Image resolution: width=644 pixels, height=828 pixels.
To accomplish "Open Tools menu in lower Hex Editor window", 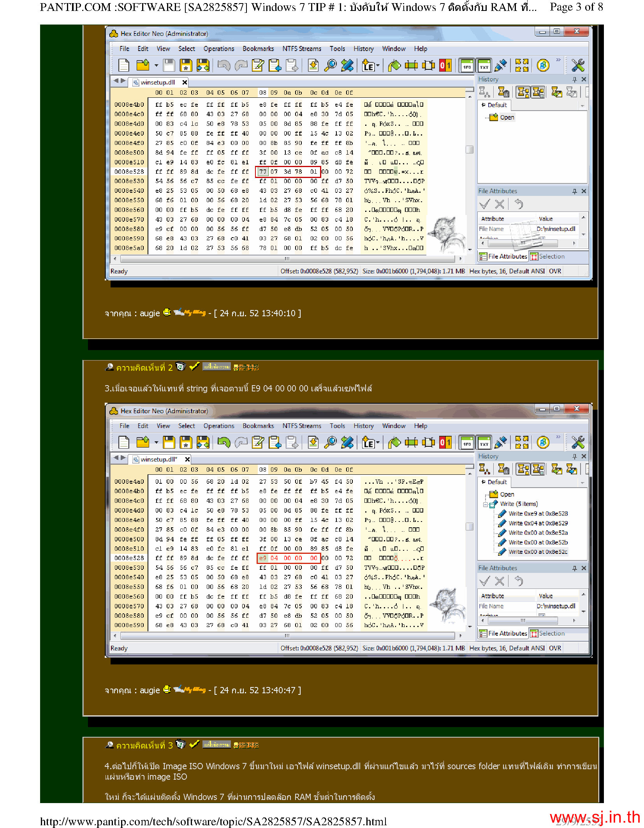I will pos(337,426).
